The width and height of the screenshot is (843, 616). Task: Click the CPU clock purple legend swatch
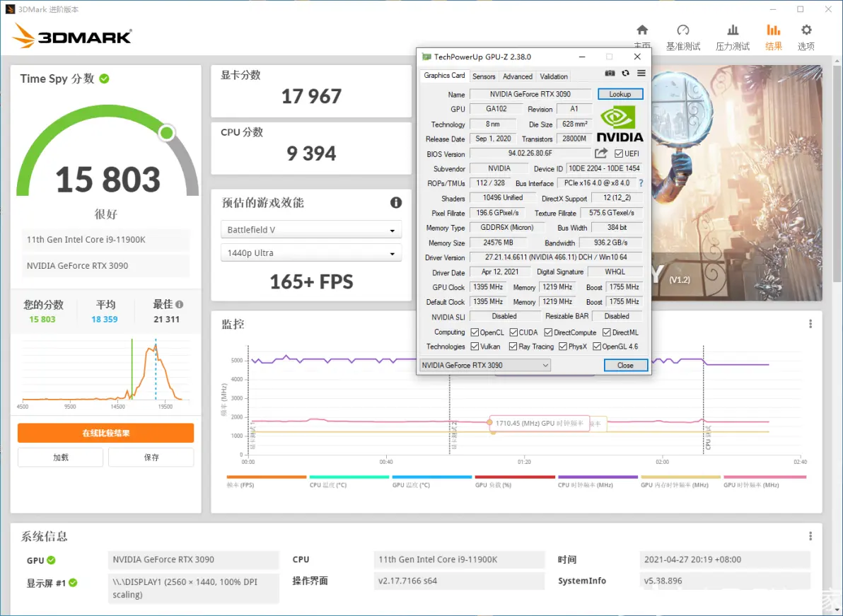click(x=598, y=477)
